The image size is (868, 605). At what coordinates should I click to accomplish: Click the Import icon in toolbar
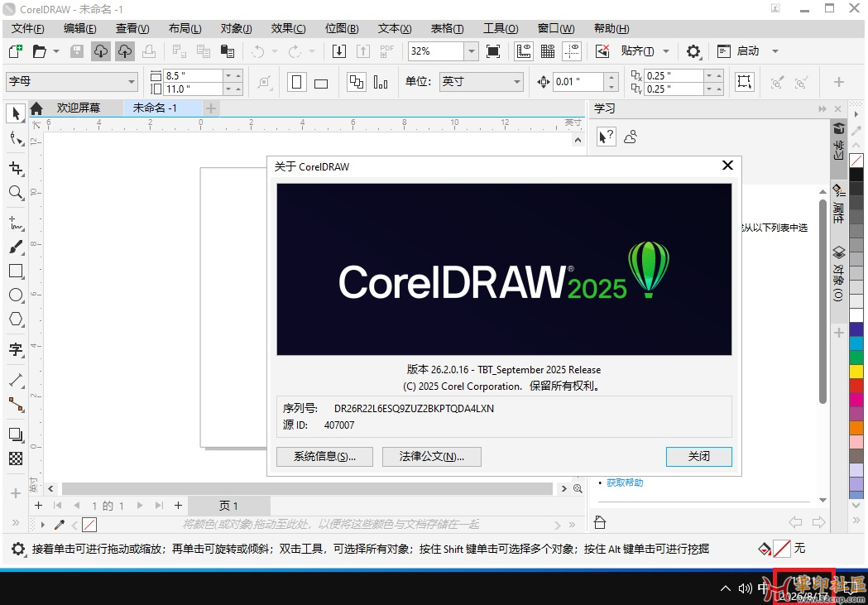point(339,51)
